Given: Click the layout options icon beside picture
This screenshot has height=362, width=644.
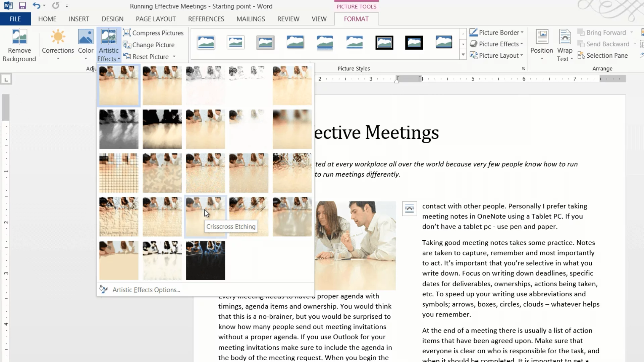Looking at the screenshot, I should click(x=409, y=209).
